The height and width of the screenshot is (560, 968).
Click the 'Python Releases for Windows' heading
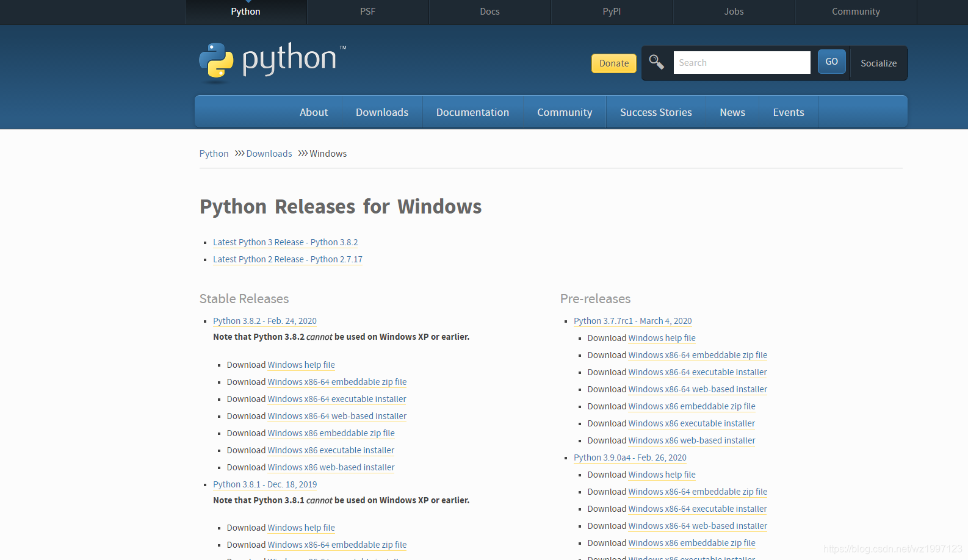pyautogui.click(x=341, y=207)
